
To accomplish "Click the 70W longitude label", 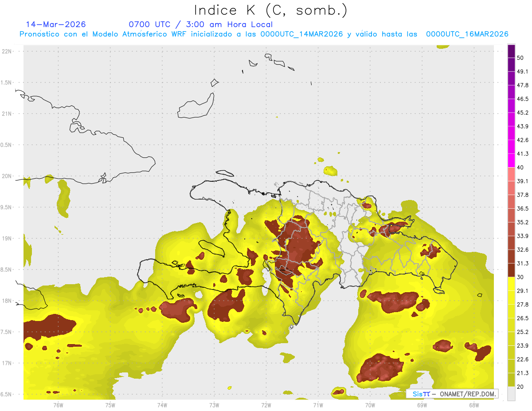I will (370, 405).
